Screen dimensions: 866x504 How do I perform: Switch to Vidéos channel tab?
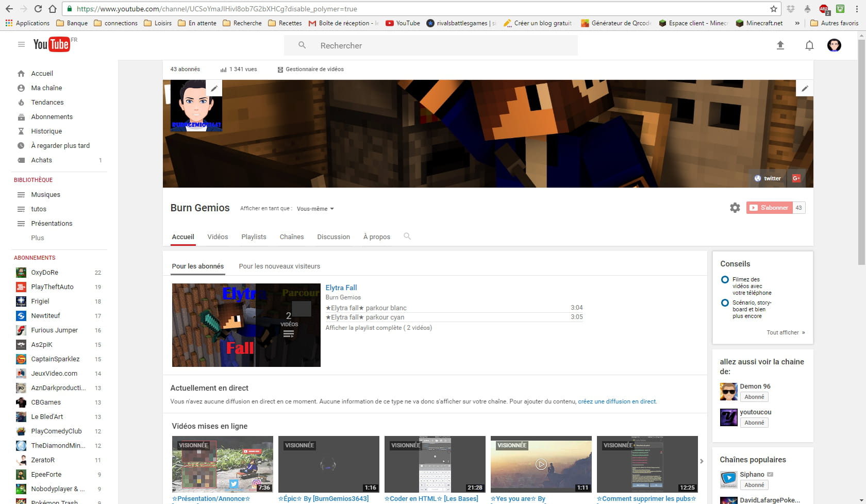[x=218, y=237]
